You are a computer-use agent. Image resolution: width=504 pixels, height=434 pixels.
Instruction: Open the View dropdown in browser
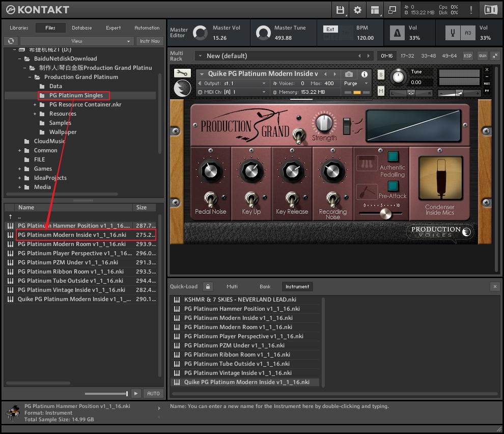76,41
